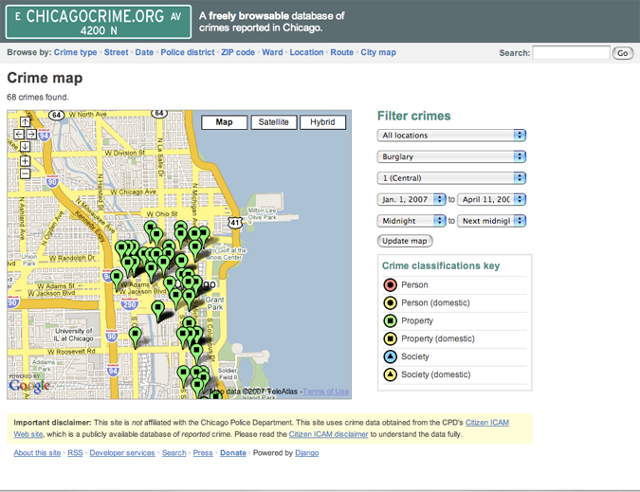The height and width of the screenshot is (492, 640).
Task: Zoom in with the map plus button
Action: (x=25, y=161)
